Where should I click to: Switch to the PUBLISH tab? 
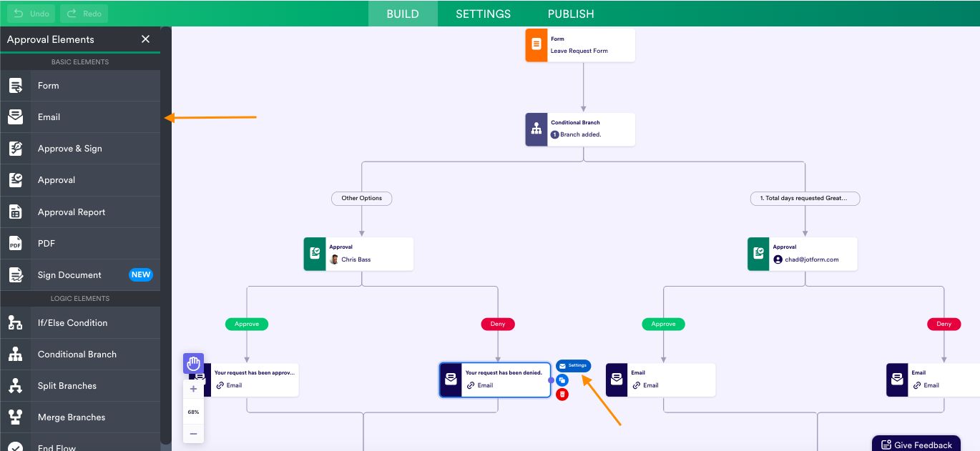click(x=571, y=14)
